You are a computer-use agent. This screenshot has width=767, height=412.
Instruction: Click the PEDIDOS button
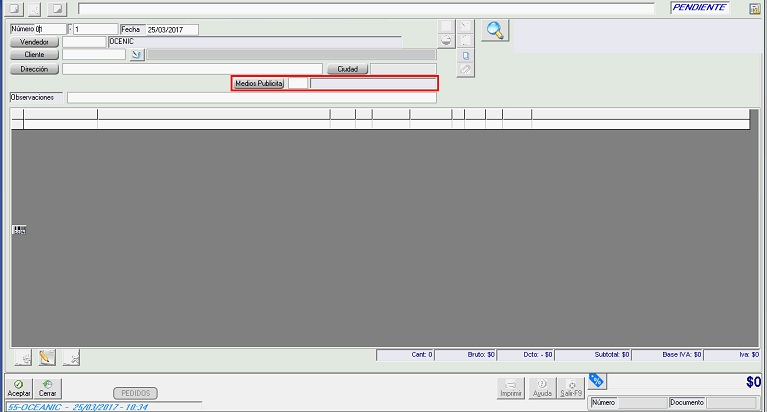(135, 393)
